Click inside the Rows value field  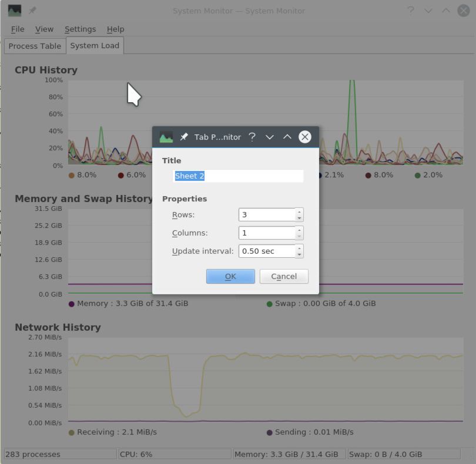(x=267, y=215)
